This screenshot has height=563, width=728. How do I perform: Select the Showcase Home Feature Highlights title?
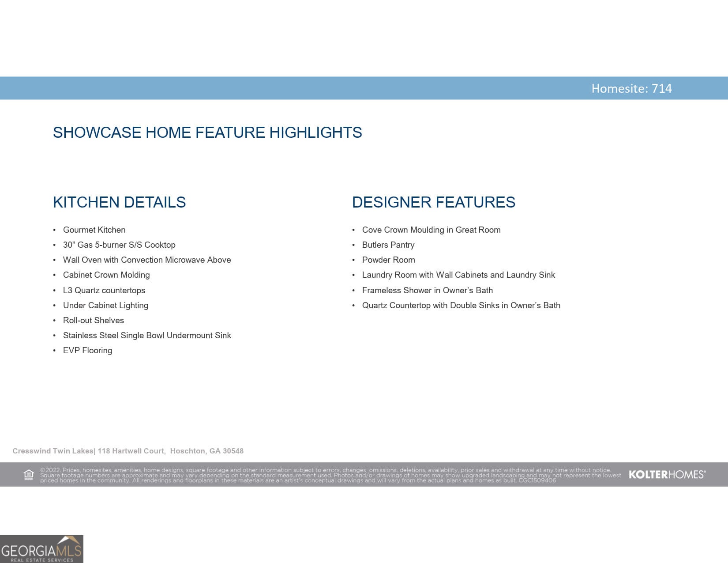[207, 132]
